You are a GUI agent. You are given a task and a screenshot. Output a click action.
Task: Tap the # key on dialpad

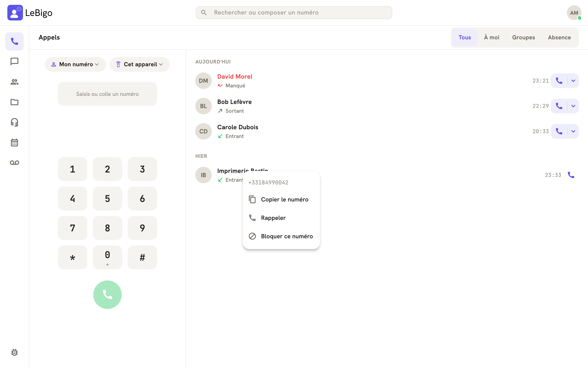(x=142, y=257)
